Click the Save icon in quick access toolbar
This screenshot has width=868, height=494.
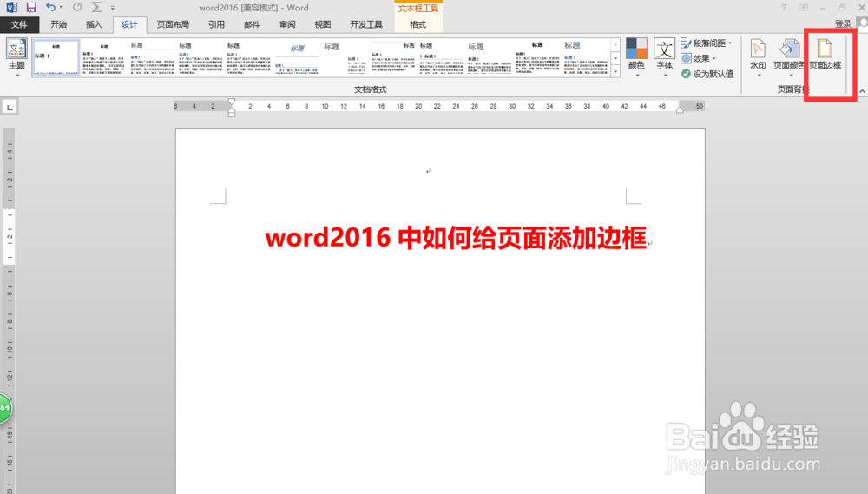coord(31,8)
